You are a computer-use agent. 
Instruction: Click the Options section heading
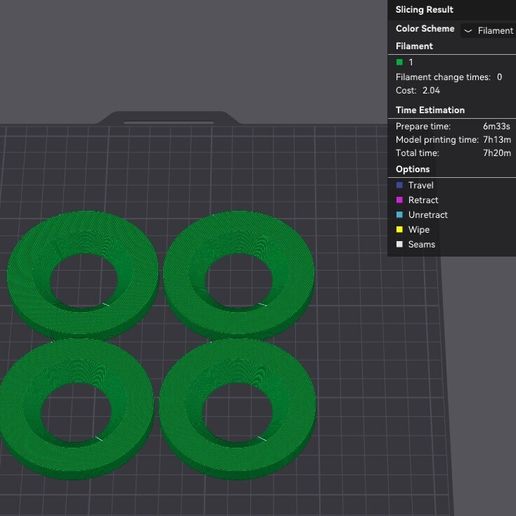[x=413, y=169]
